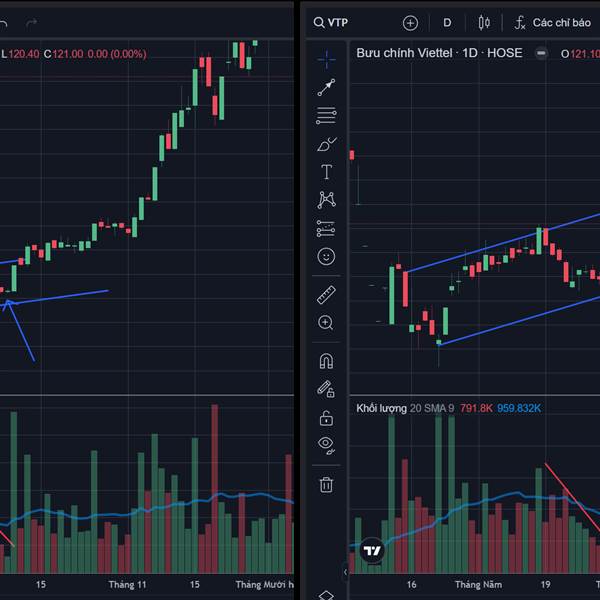Open the candlestick chart style menu
Image resolution: width=600 pixels, height=600 pixels.
484,23
